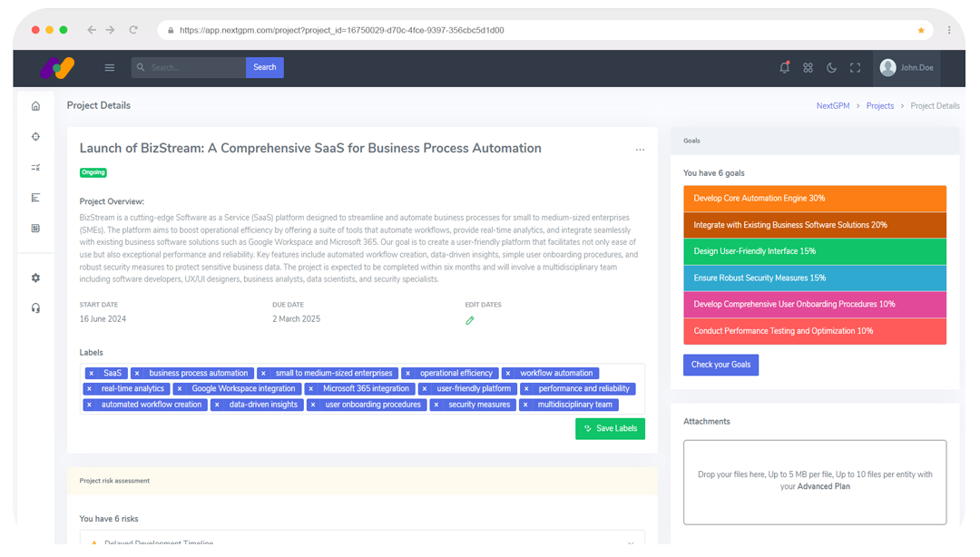Select Design User-Friendly Interface 15% goal
The height and width of the screenshot is (557, 980).
point(814,251)
